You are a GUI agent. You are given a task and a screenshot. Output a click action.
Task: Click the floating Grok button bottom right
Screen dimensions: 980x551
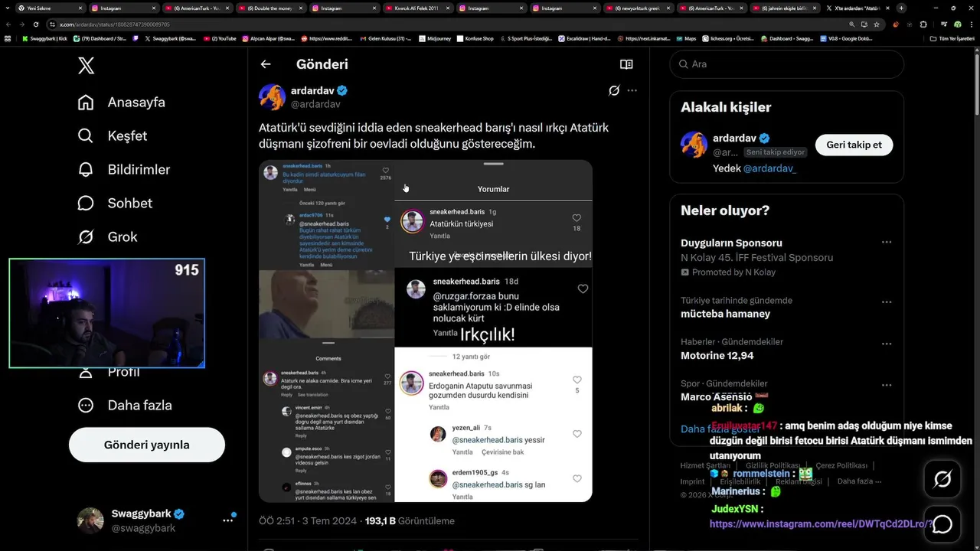click(942, 479)
